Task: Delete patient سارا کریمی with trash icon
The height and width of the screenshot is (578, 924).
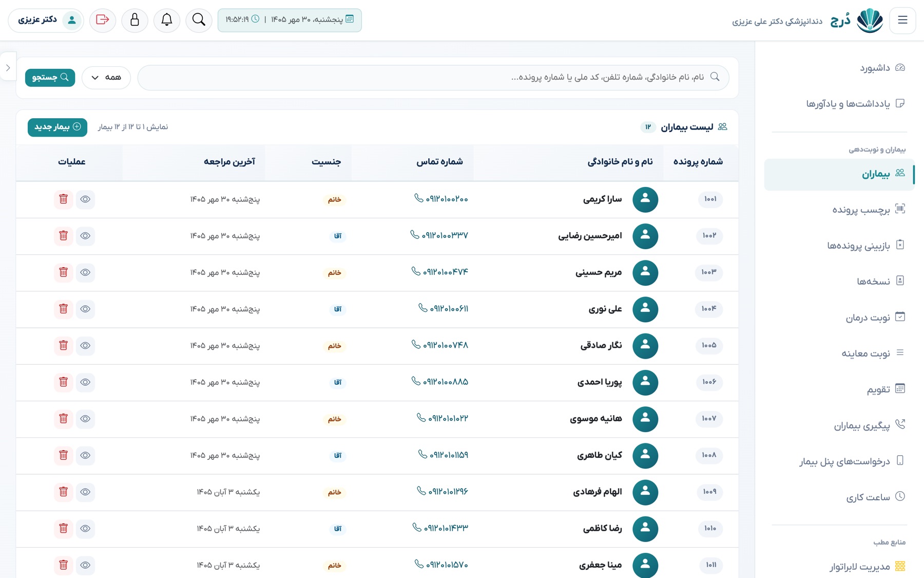Action: pyautogui.click(x=63, y=199)
